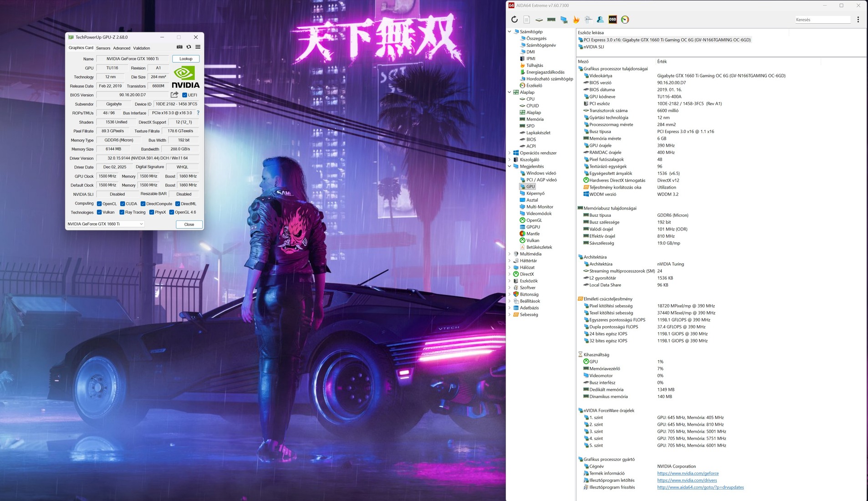868x501 pixels.
Task: Click the BIOS export share icon in GPU-Z
Action: click(x=174, y=95)
